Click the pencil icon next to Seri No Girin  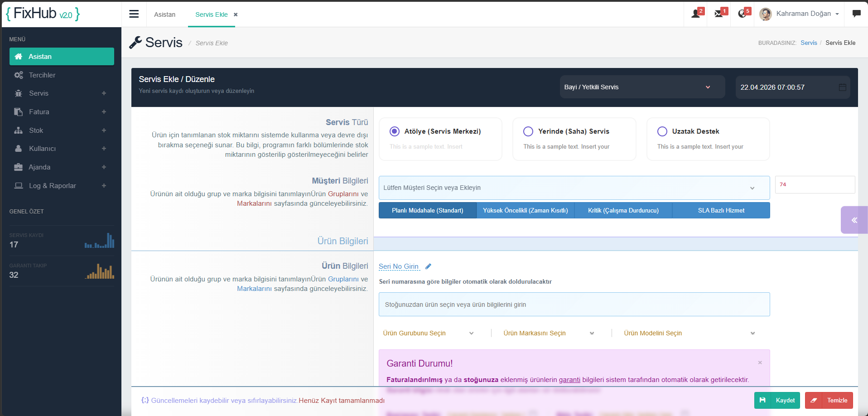[x=428, y=266]
